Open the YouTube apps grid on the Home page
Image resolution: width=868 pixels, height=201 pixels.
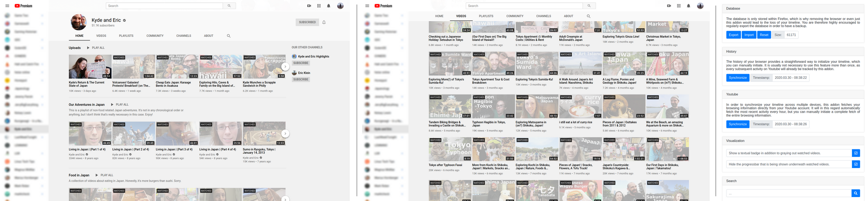[319, 6]
